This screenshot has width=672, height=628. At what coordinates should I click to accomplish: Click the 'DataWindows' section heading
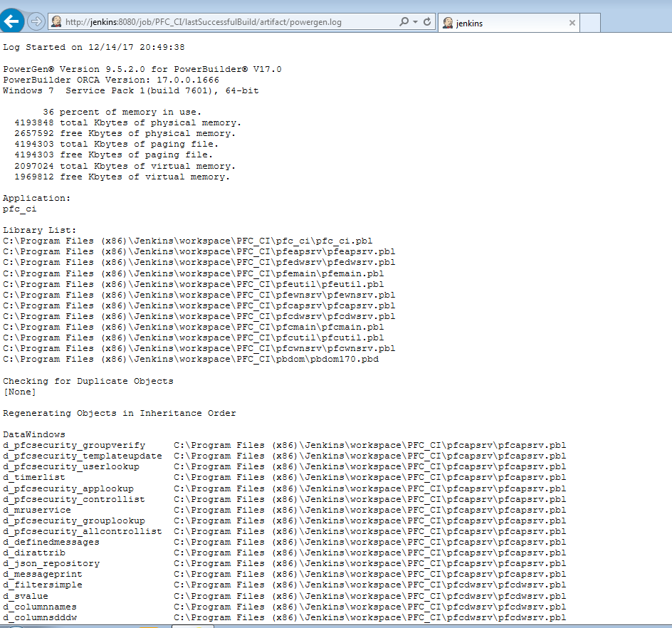pyautogui.click(x=34, y=434)
